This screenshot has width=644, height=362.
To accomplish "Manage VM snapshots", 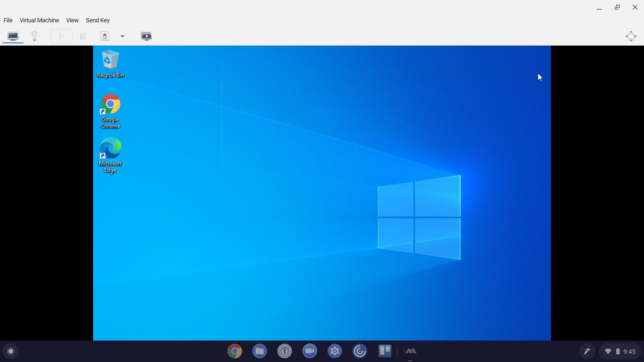I will [146, 36].
